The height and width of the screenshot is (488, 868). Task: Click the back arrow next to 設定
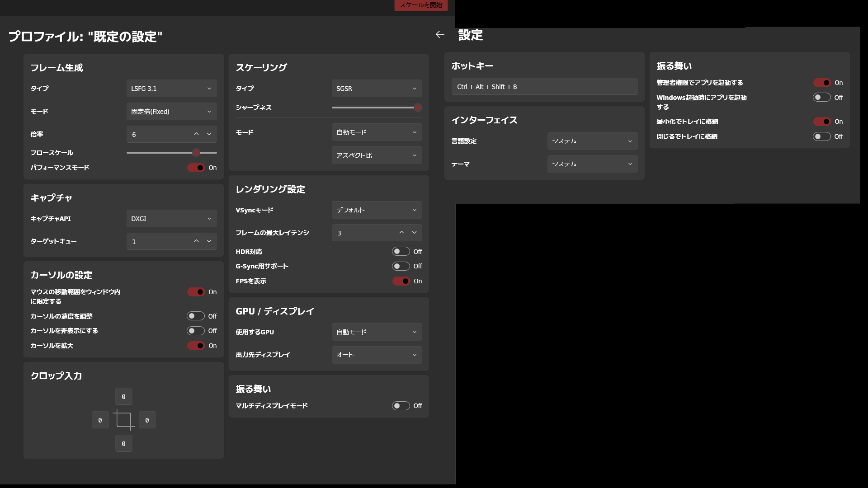coord(440,34)
